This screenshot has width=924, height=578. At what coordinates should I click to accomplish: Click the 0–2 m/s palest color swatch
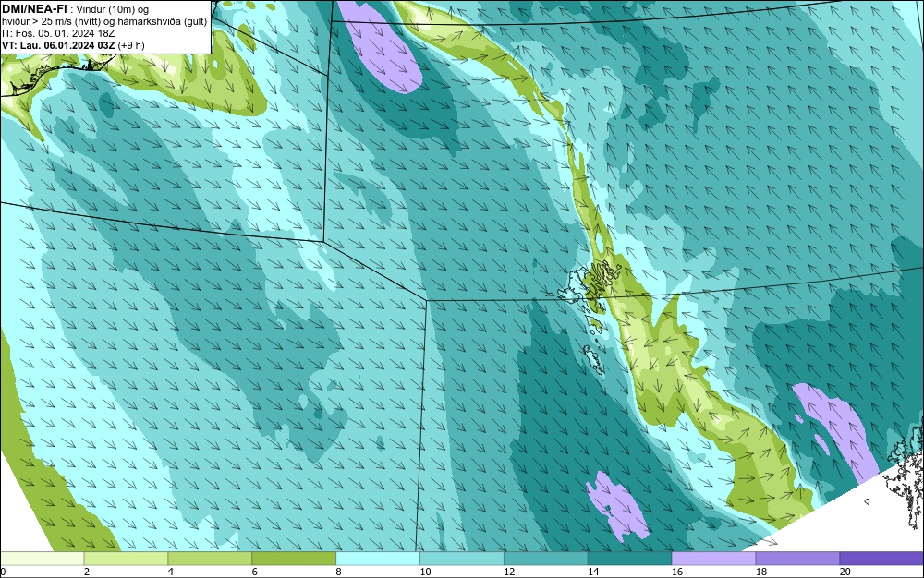click(x=43, y=559)
